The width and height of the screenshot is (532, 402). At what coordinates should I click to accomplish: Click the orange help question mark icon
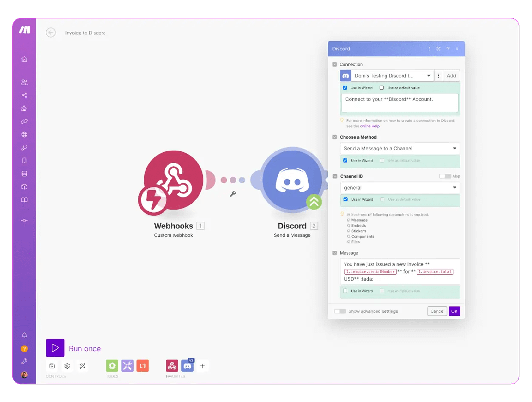[24, 349]
